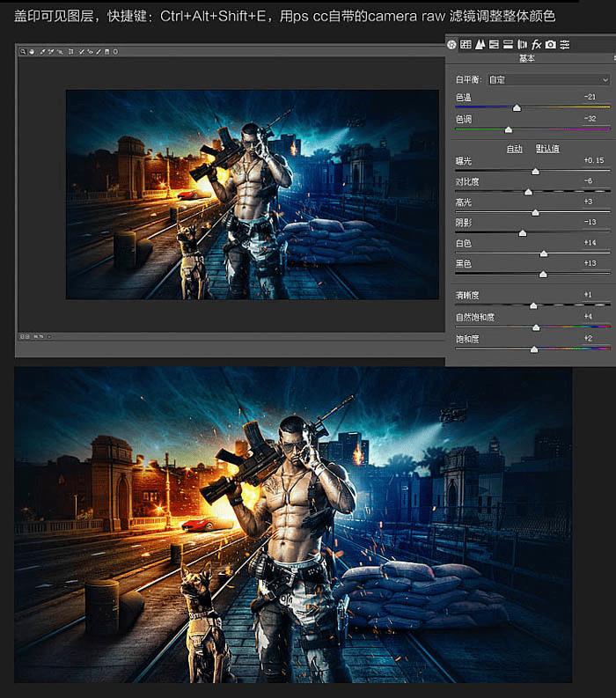Viewport: 616px width, 698px height.
Task: Select the Zoom tool in Camera Raw toolbar
Action: pos(23,52)
